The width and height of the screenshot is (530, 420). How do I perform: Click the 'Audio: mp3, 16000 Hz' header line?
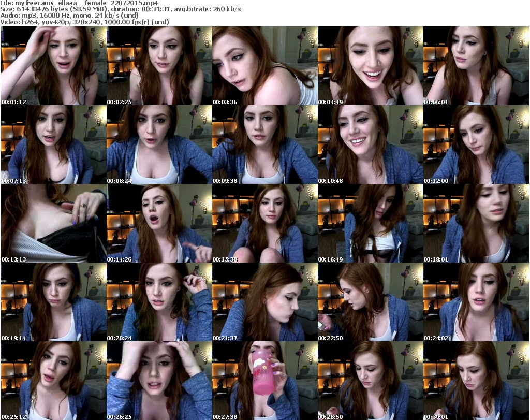[69, 16]
